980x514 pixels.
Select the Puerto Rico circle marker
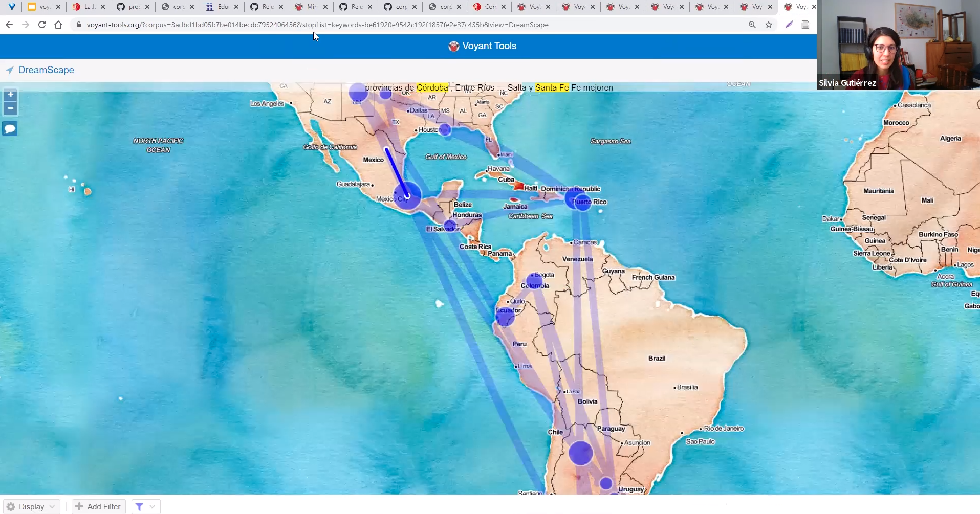click(x=583, y=202)
